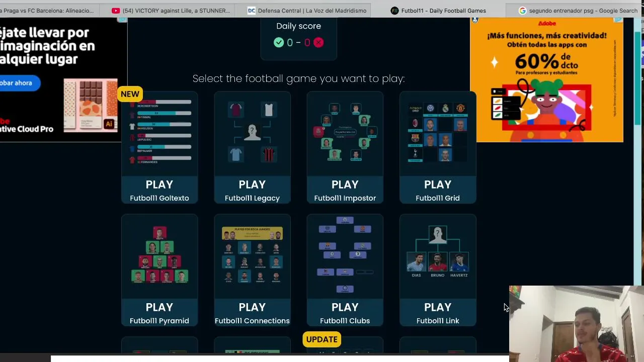Open the Impostor circle preview thumbnail
The height and width of the screenshot is (362, 644).
click(x=345, y=133)
